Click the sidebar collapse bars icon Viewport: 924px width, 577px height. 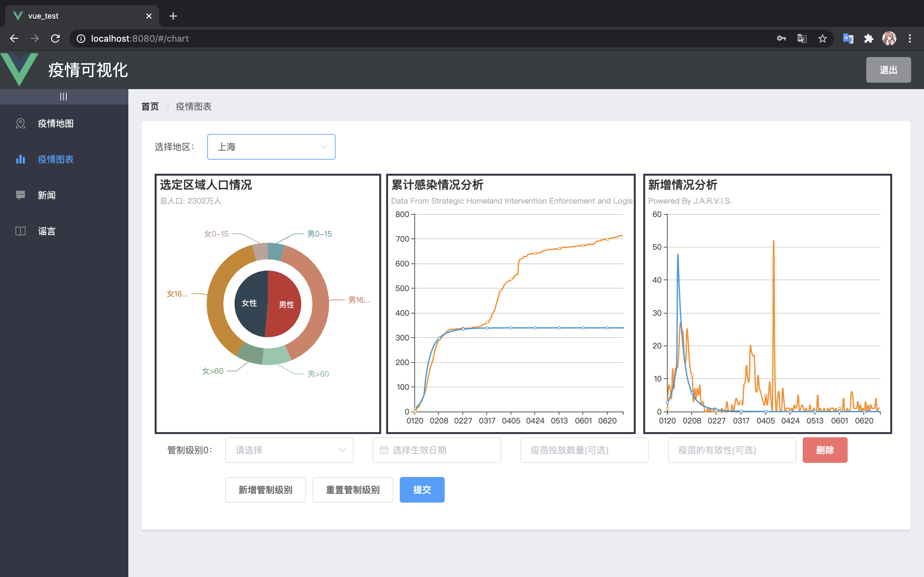[64, 96]
